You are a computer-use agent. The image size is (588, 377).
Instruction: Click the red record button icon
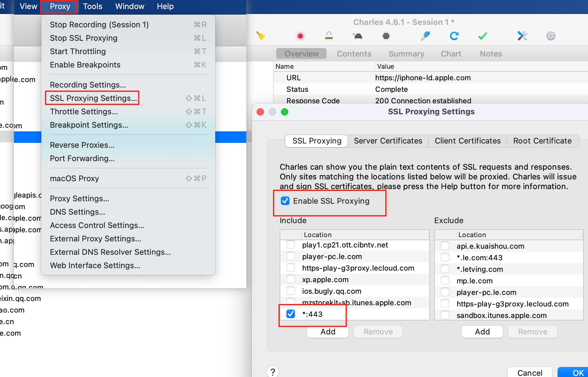[300, 36]
